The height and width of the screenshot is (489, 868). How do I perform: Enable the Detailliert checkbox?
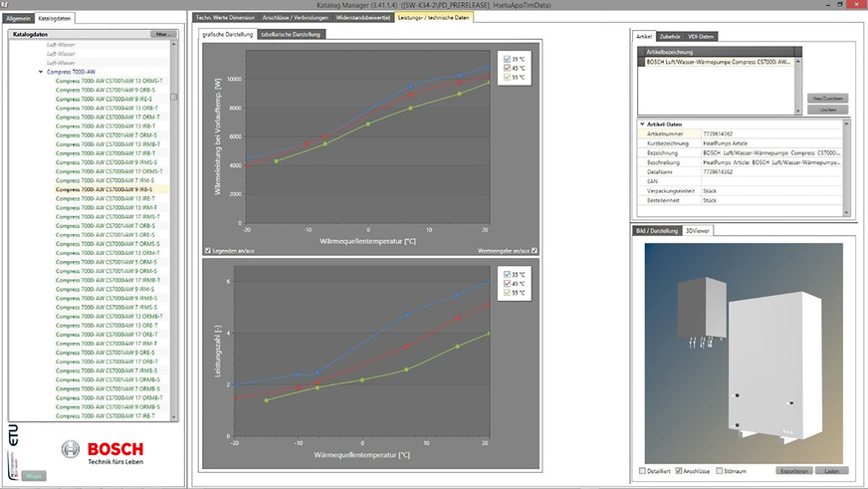[x=642, y=470]
